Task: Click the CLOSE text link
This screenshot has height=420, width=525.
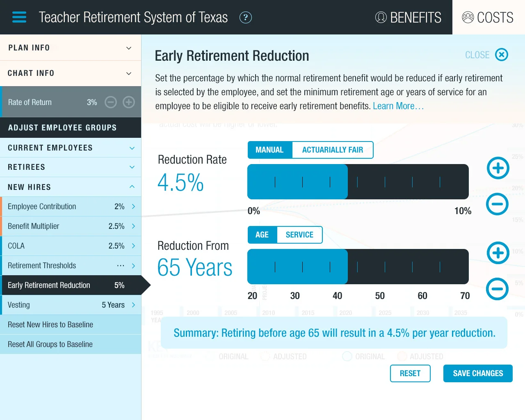Action: tap(477, 55)
